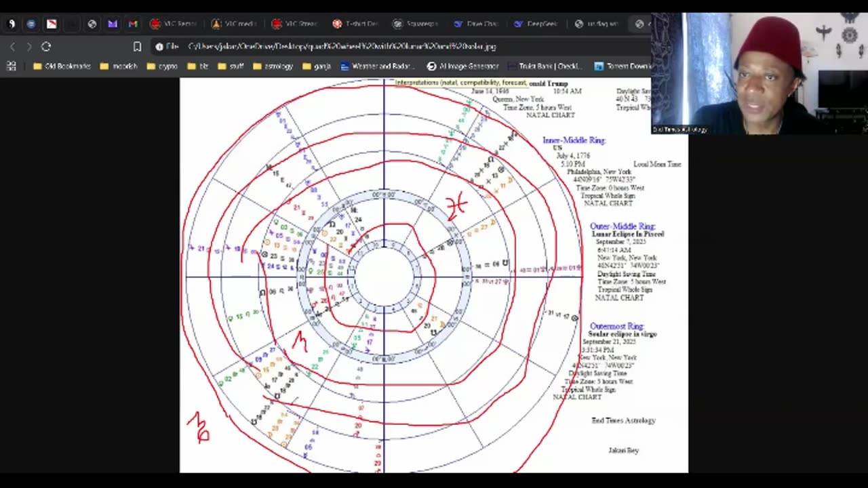Go forward to next page

[x=28, y=47]
